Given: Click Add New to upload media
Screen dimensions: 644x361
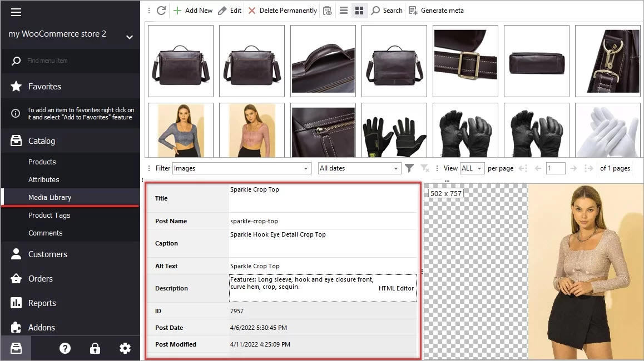Looking at the screenshot, I should point(192,10).
